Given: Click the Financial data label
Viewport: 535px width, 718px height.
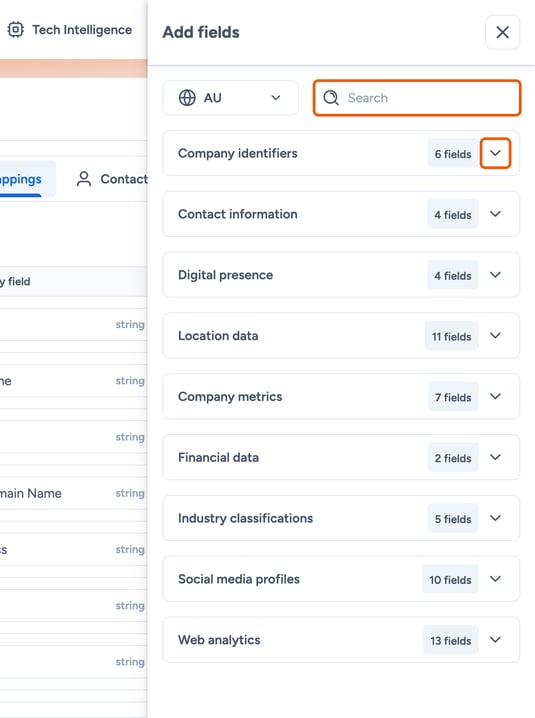Looking at the screenshot, I should tap(218, 457).
